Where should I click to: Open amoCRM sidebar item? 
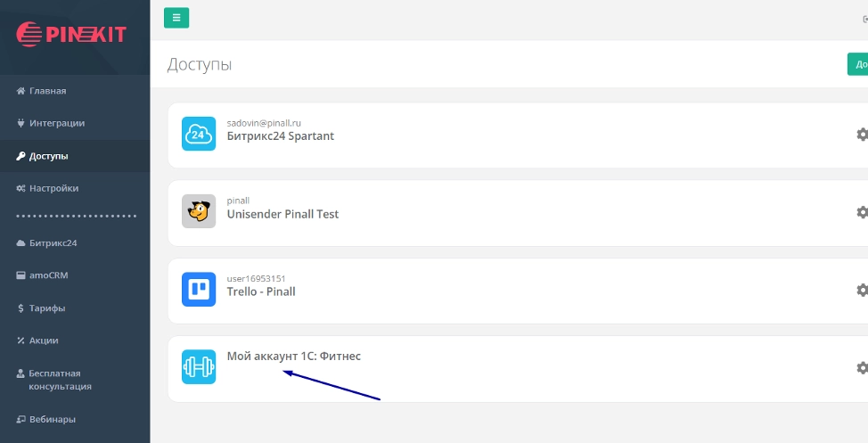(x=48, y=275)
